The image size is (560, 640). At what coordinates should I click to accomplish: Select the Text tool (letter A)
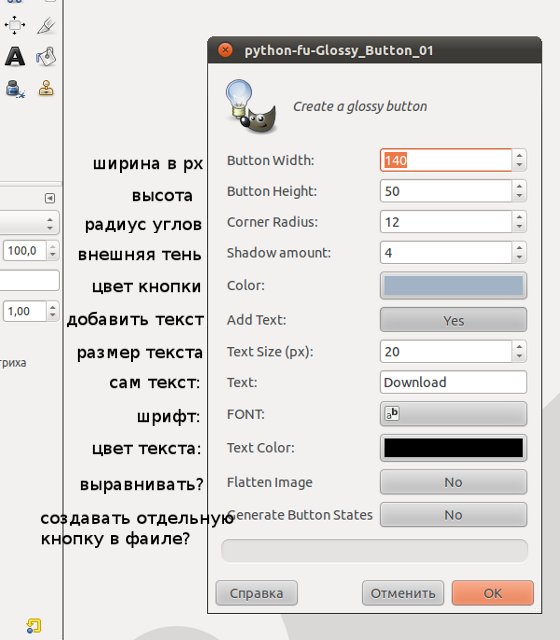click(x=15, y=56)
